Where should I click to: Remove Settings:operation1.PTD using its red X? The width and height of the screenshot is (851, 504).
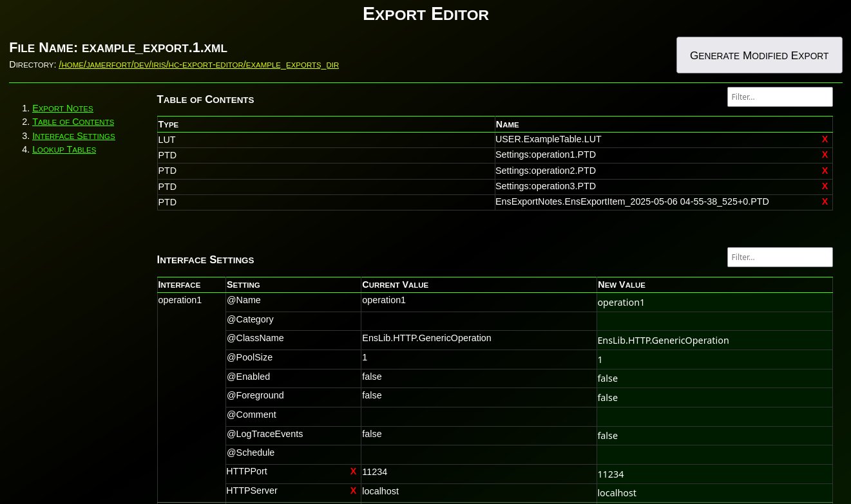click(825, 154)
